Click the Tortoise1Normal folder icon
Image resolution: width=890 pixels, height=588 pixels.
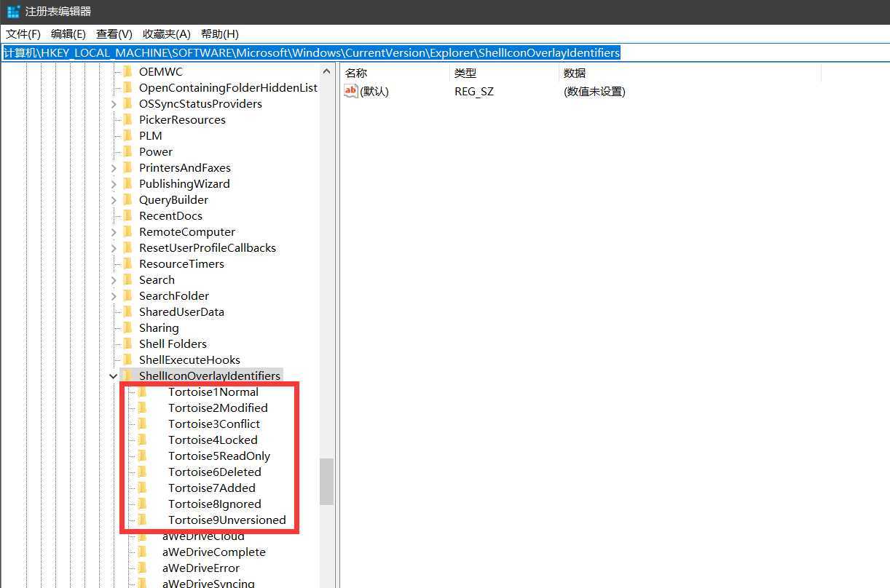click(x=142, y=392)
